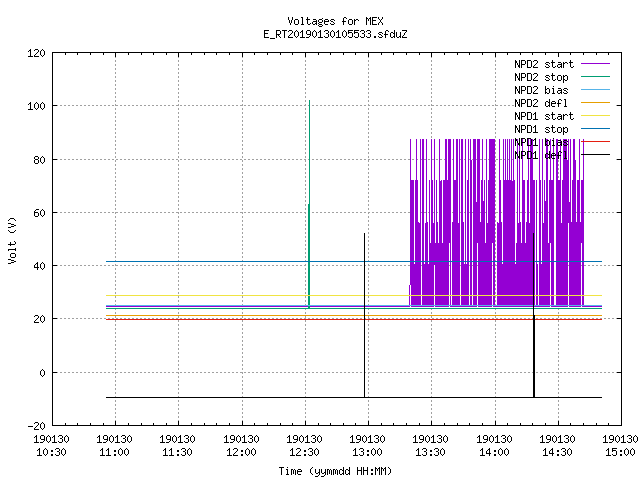This screenshot has height=480, width=640.
Task: Click the 'NPD1 defl' legend label
Action: pyautogui.click(x=541, y=155)
